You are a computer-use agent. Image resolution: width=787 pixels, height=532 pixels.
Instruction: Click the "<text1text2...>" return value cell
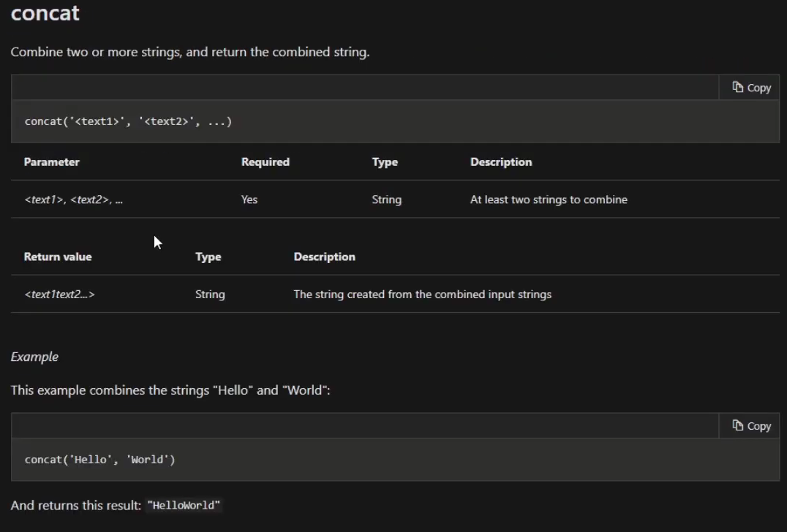tap(59, 294)
